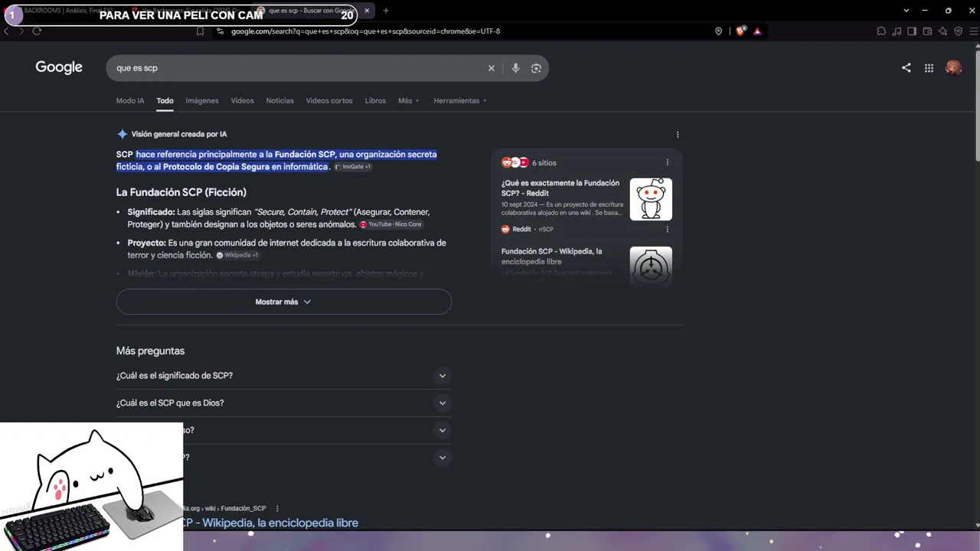Open a new browser tab
Image resolution: width=980 pixels, height=551 pixels.
pyautogui.click(x=386, y=11)
